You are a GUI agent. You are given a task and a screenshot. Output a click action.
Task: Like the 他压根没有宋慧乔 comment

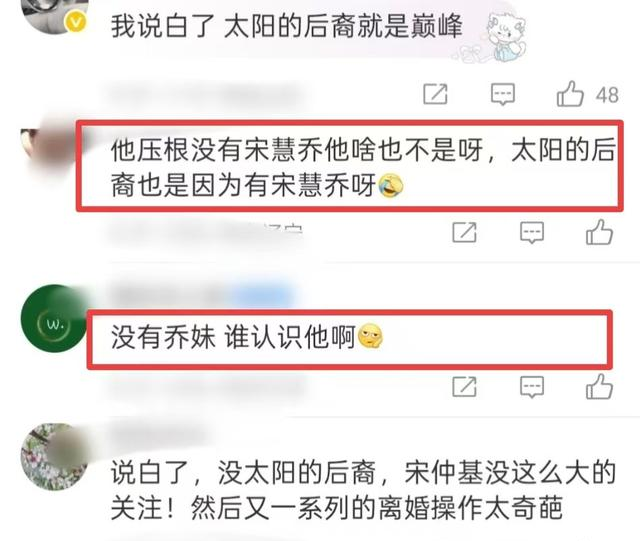(599, 232)
